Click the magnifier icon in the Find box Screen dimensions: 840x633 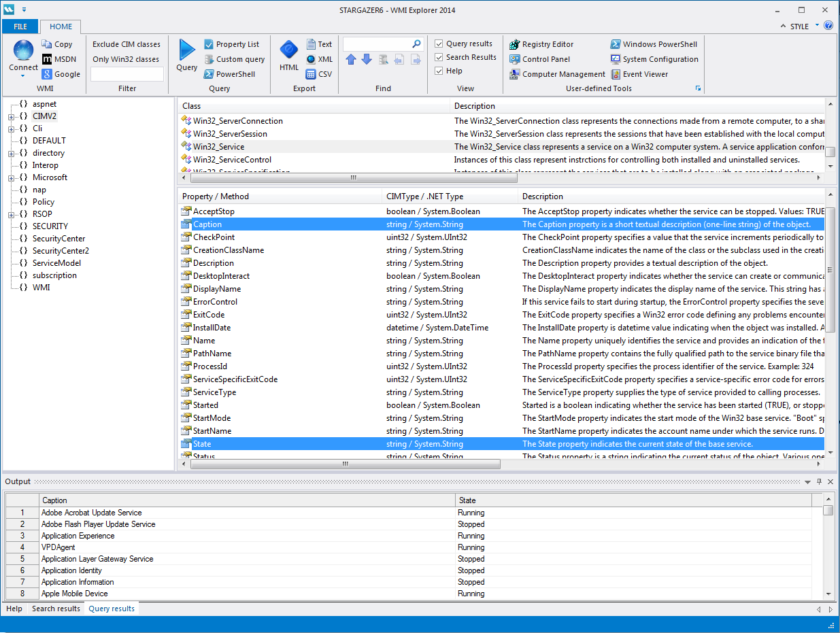pos(416,44)
